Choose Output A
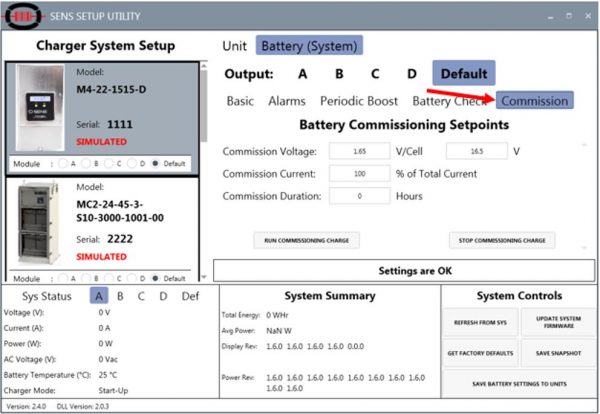600x414 pixels. 302,73
